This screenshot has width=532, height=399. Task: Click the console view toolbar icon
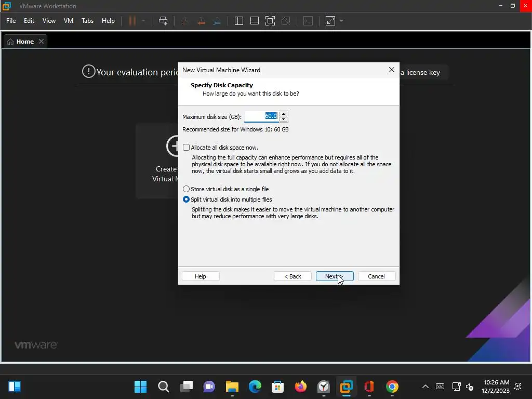coord(308,21)
